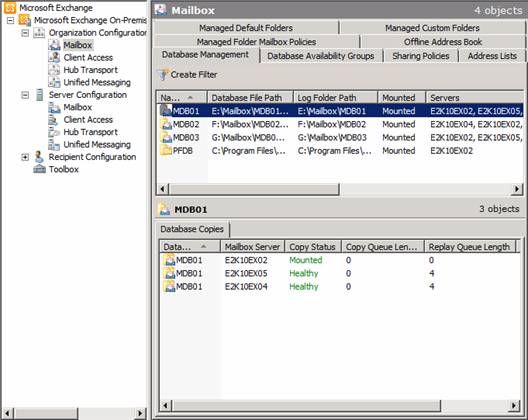Click the Mailbox header icon in result pane
Viewport: 528px width, 420px height.
[x=161, y=10]
